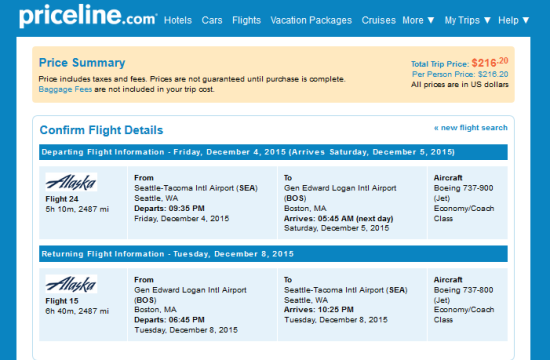Click the Flight 24 number label
The image size is (550, 360).
[62, 199]
